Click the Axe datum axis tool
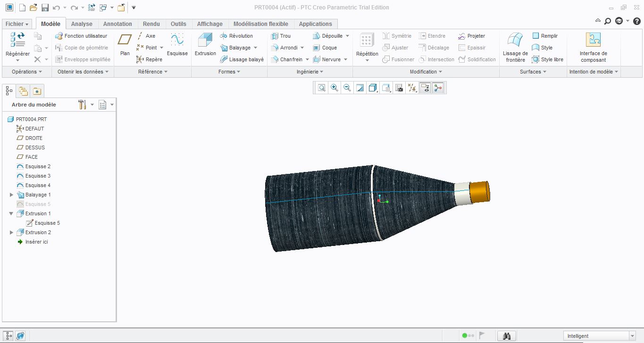Viewport: 644px width, 343px height. coord(146,36)
